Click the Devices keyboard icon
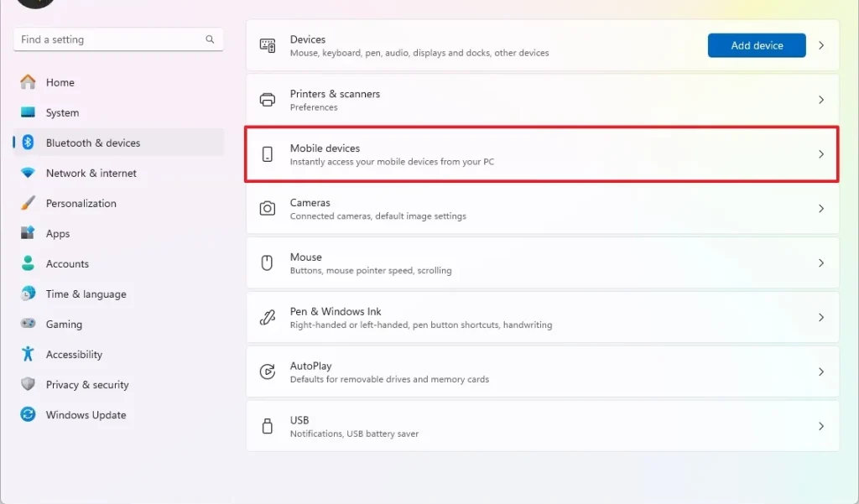This screenshot has height=504, width=859. click(x=268, y=45)
